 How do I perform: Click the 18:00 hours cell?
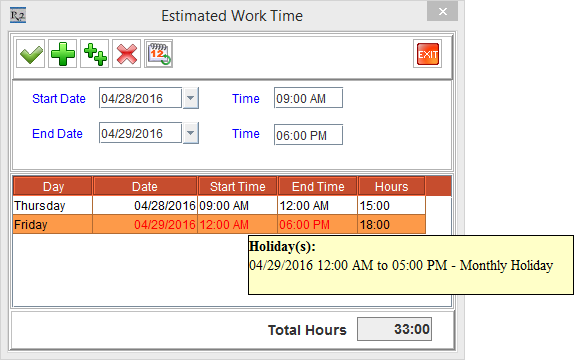pyautogui.click(x=392, y=224)
